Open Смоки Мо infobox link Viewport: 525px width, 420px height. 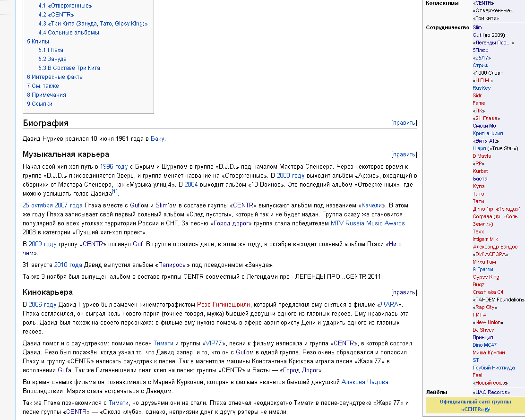(484, 126)
